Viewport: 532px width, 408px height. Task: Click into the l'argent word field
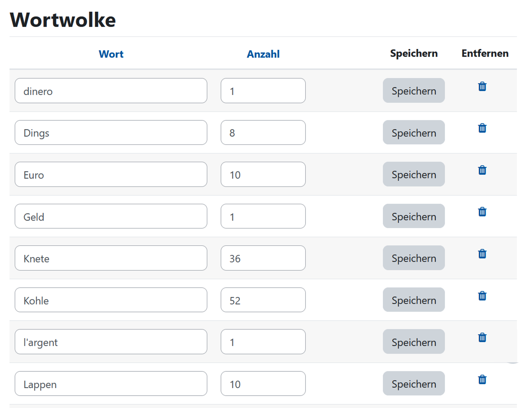click(x=111, y=342)
